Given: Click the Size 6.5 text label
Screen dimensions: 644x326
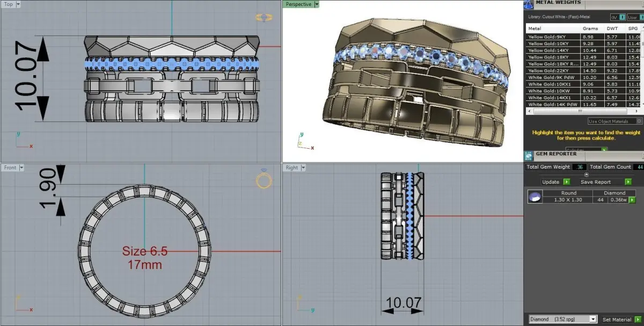Looking at the screenshot, I should pyautogui.click(x=145, y=251).
